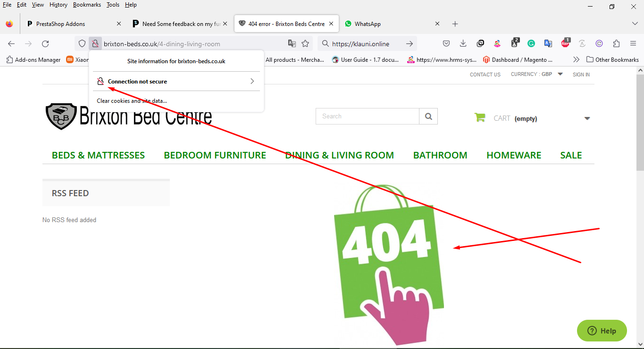This screenshot has width=644, height=349.
Task: Open the Firefox View pinned tab
Action: coord(9,24)
